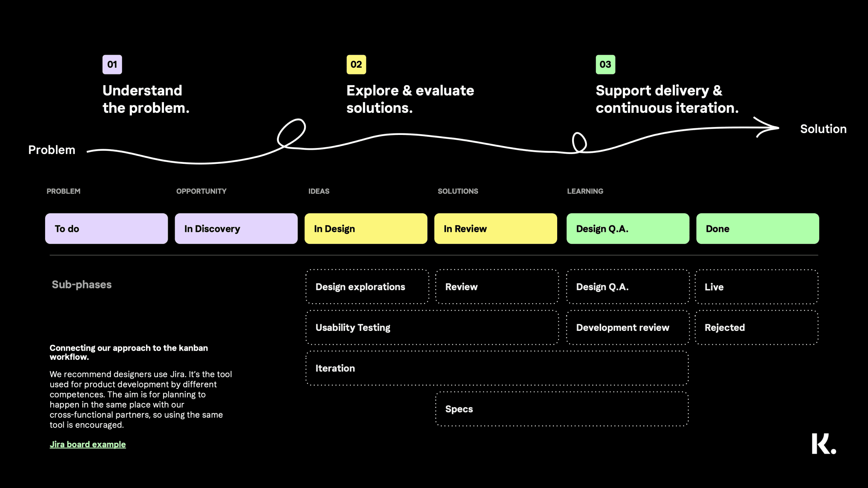This screenshot has height=488, width=868.
Task: Select the Usability Testing sub-phase box
Action: [x=432, y=327]
